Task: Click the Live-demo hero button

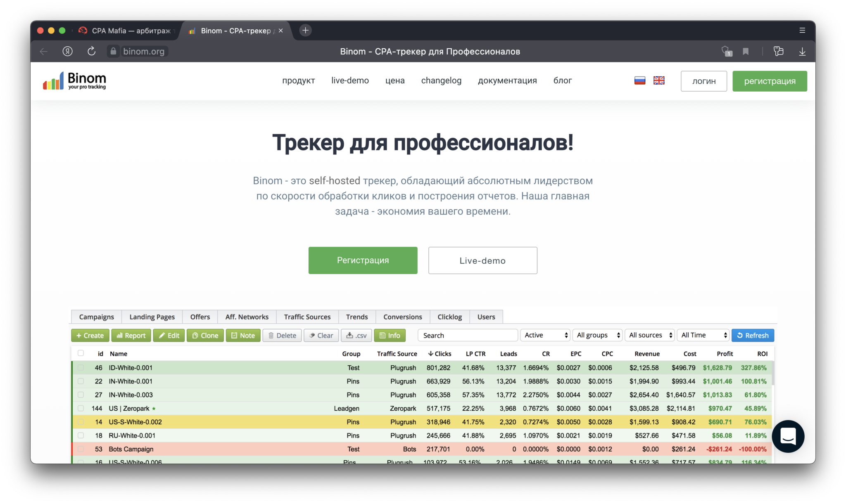Action: 482,260
